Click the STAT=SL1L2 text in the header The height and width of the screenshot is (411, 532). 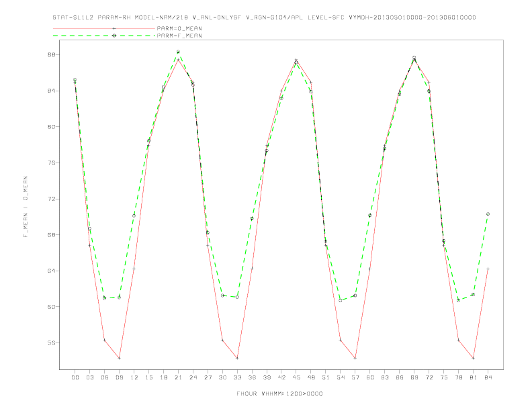coord(73,17)
